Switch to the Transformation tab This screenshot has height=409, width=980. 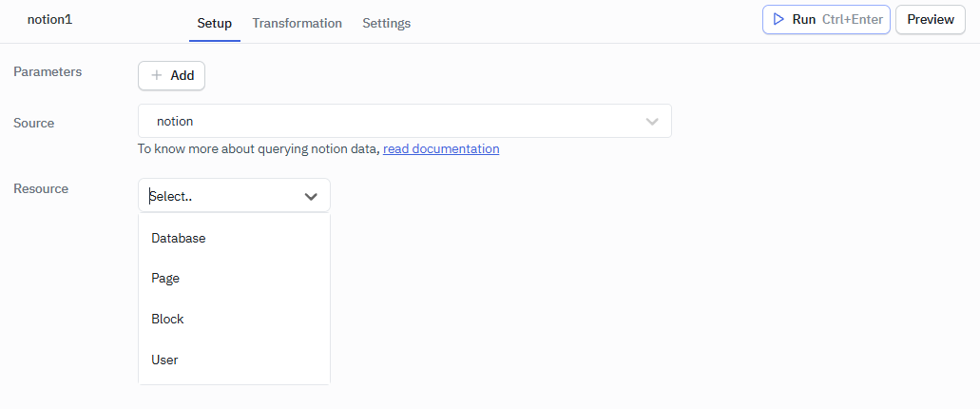[x=297, y=23]
